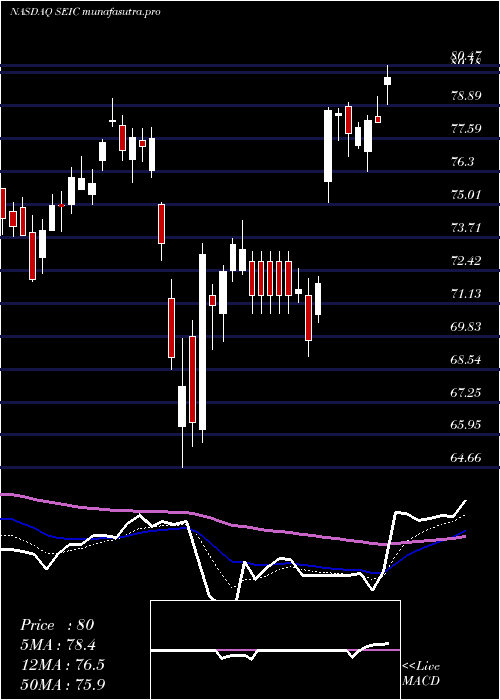The height and width of the screenshot is (700, 500).
Task: Click the latest white candle near 80
Action: click(388, 81)
